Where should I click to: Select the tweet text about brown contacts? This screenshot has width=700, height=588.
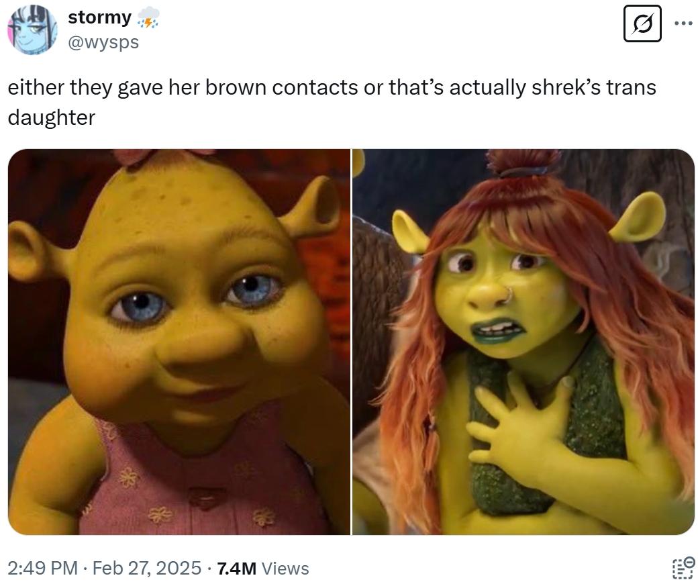[x=332, y=102]
